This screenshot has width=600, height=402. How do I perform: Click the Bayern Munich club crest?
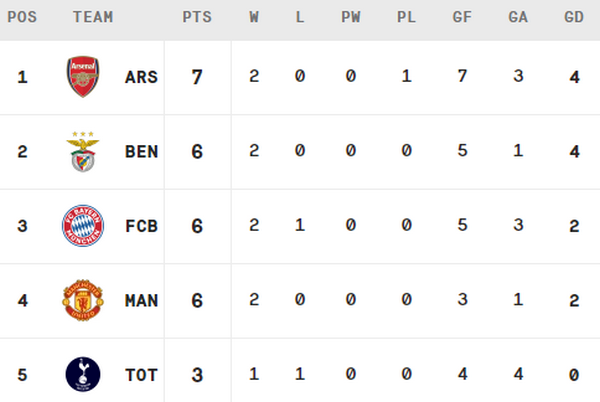83,226
